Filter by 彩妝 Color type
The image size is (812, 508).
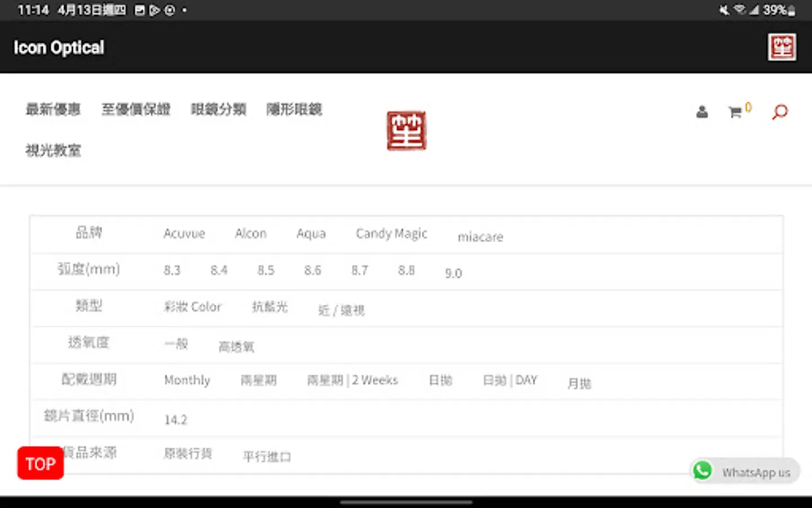[192, 306]
